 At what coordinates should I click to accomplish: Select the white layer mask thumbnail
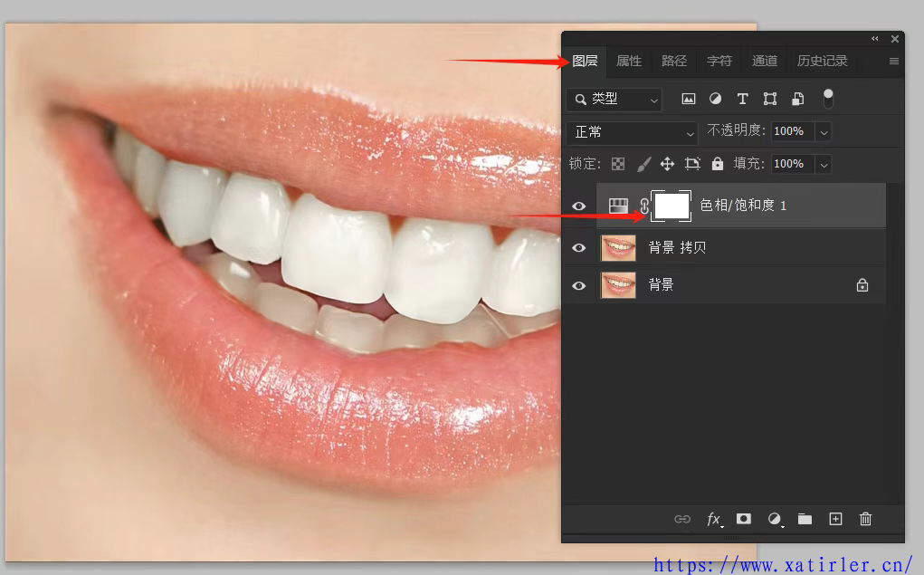[672, 206]
